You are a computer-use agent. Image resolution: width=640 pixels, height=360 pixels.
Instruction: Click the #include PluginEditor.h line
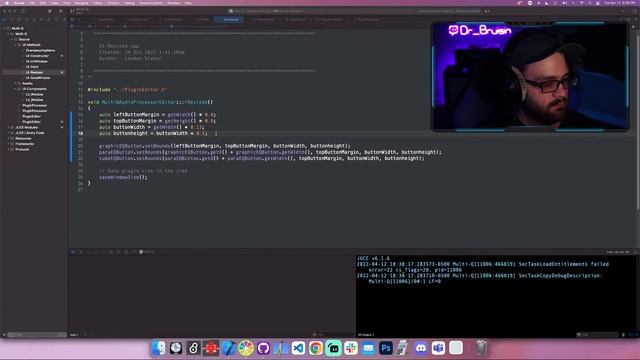coord(127,89)
